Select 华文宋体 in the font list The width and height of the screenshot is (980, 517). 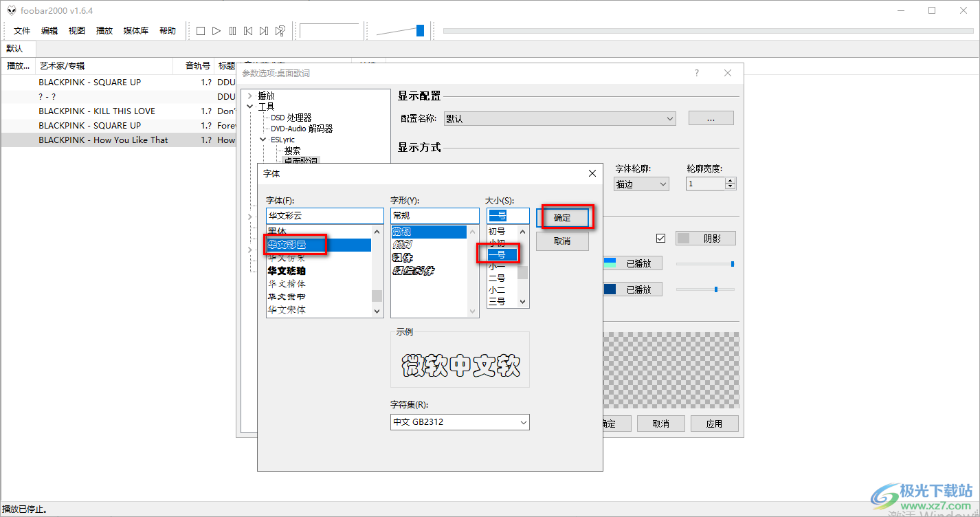click(x=319, y=310)
